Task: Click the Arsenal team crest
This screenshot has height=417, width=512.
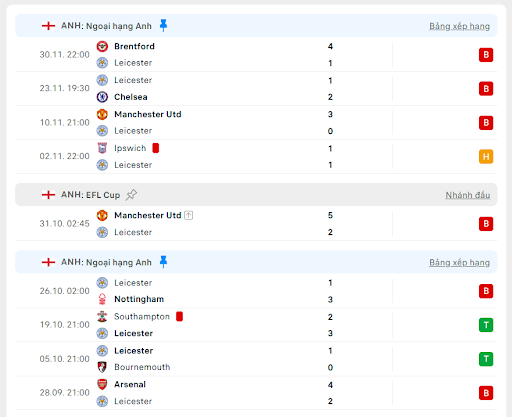Action: pos(102,384)
